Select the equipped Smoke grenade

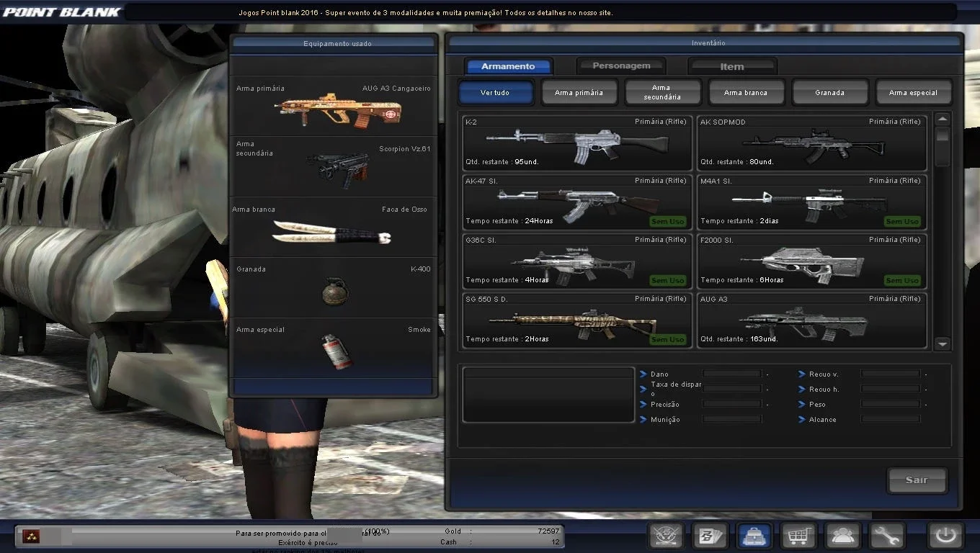click(333, 349)
